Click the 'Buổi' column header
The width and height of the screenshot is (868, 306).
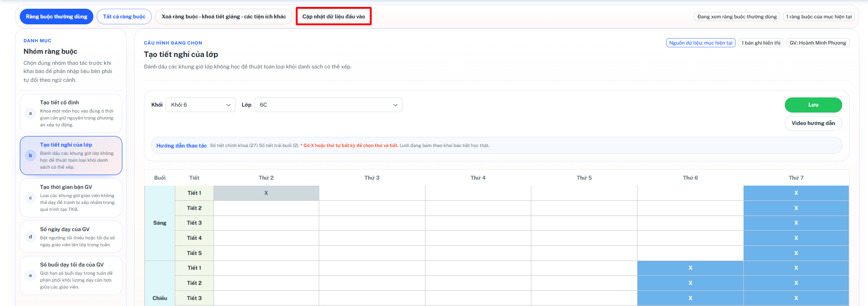160,178
